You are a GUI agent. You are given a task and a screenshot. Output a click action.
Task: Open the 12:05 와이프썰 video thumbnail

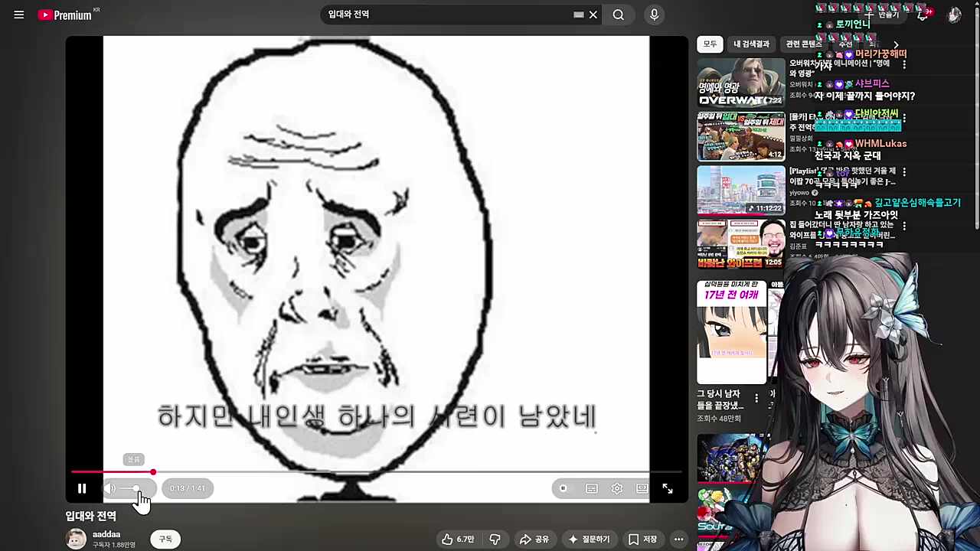point(740,244)
